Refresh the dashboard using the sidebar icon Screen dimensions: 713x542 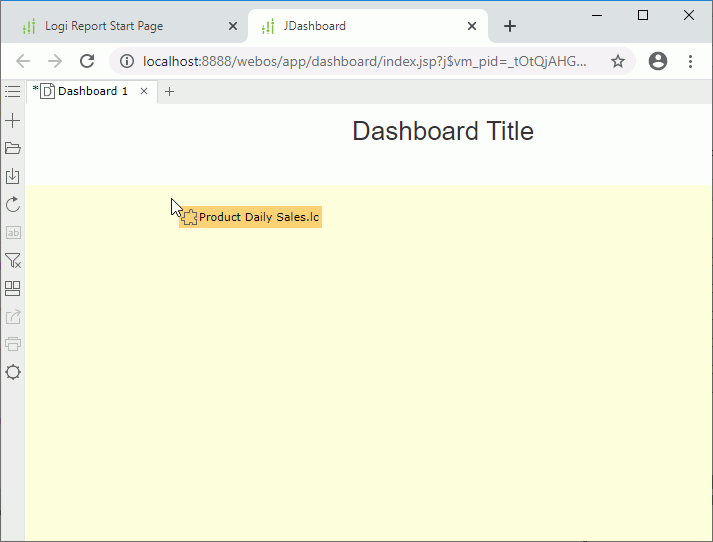(13, 205)
